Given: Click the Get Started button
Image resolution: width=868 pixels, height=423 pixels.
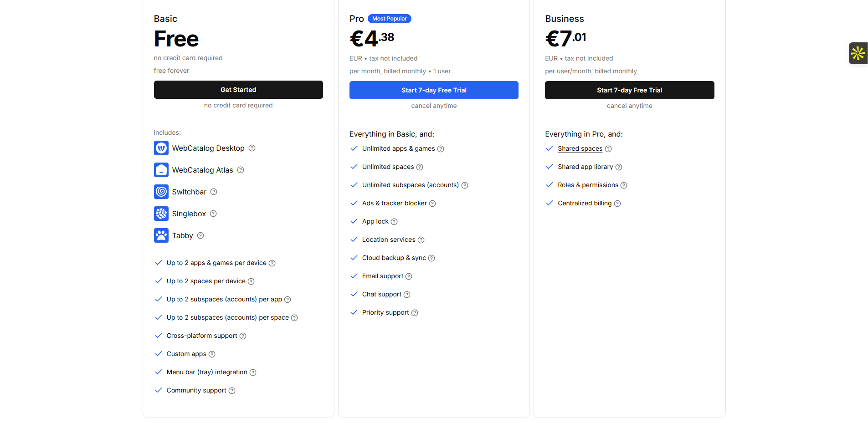Looking at the screenshot, I should 238,90.
